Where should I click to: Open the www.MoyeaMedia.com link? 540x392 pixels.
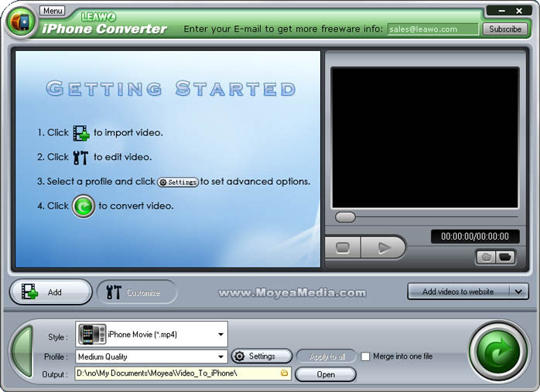click(x=292, y=293)
